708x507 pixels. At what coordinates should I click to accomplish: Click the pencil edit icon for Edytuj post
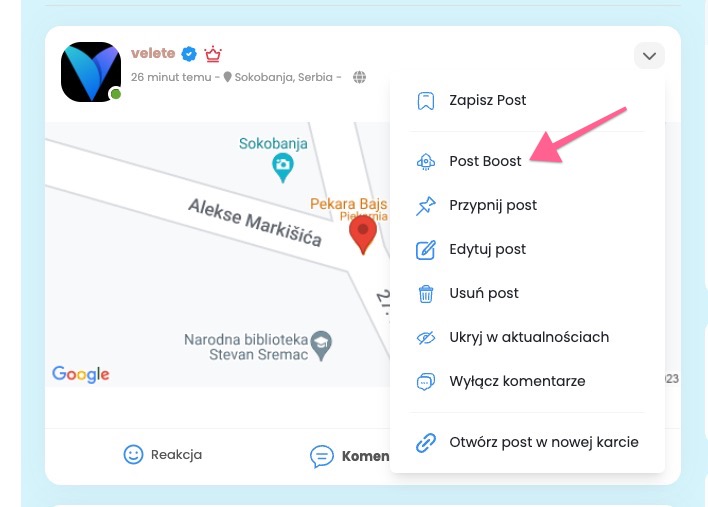tap(425, 250)
